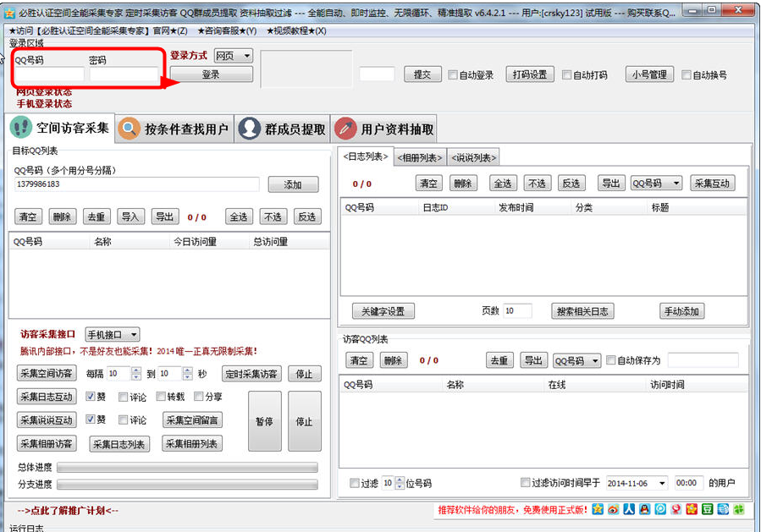Image resolution: width=761 pixels, height=532 pixels.
Task: Share via the Sina Weibo icon
Action: point(614,510)
